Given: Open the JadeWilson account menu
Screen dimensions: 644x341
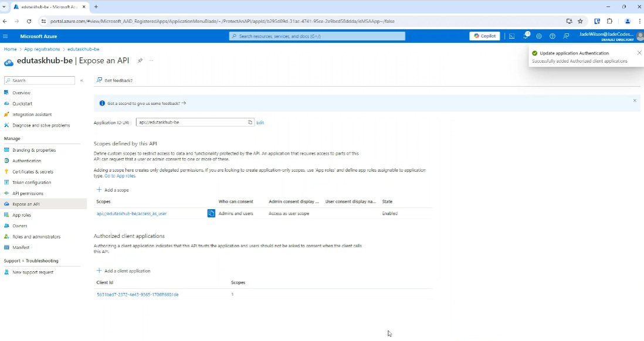Looking at the screenshot, I should pyautogui.click(x=611, y=36).
